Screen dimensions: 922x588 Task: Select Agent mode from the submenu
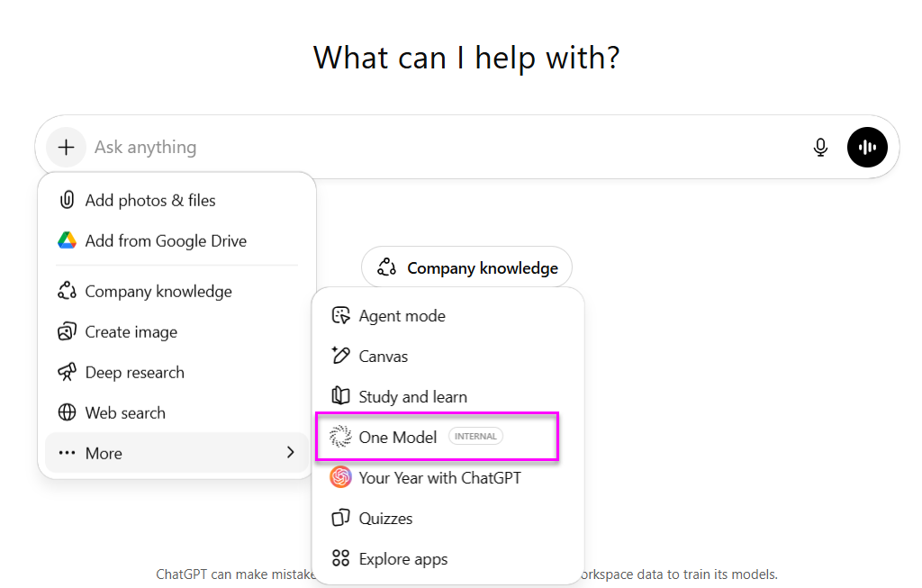(402, 316)
